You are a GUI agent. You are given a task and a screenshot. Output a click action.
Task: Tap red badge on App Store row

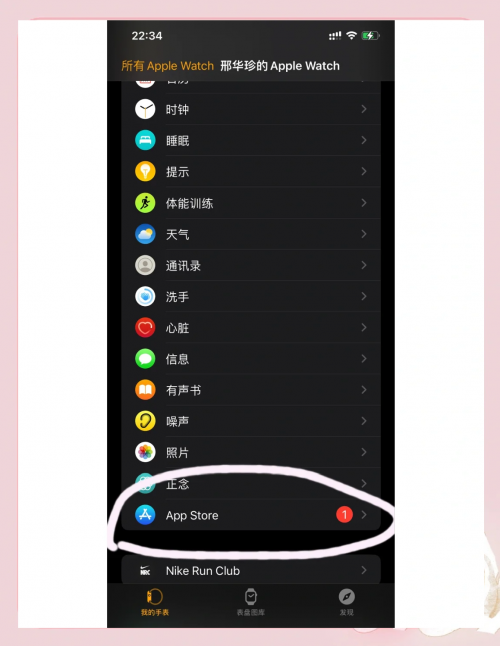pos(344,515)
